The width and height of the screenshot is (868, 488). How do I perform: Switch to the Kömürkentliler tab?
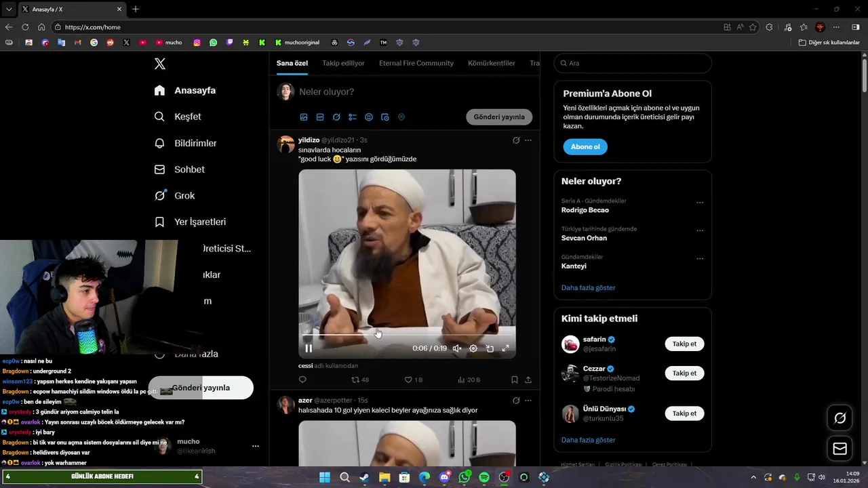coord(492,63)
